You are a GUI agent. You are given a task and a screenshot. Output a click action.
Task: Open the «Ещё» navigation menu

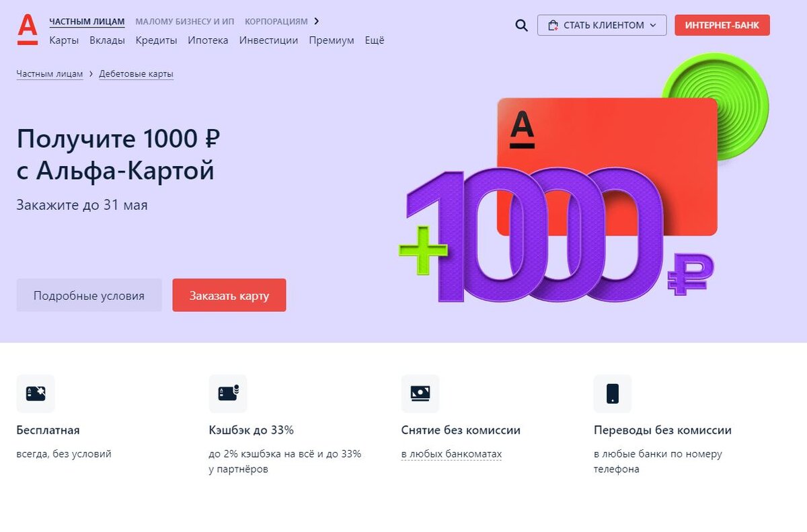[x=375, y=40]
